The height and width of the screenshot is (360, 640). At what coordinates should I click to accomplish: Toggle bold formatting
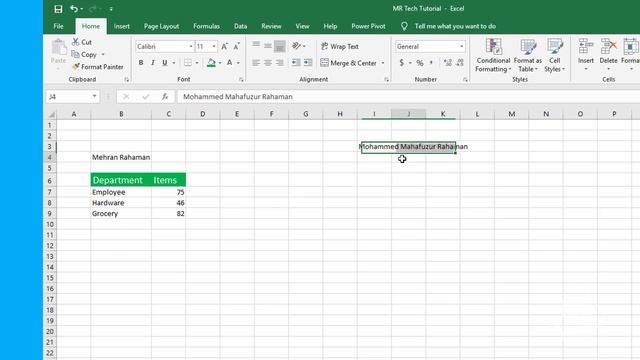[141, 63]
